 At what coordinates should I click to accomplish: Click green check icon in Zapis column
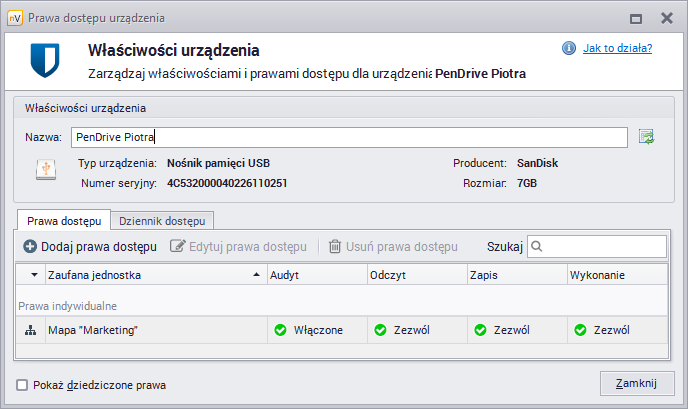coord(480,330)
